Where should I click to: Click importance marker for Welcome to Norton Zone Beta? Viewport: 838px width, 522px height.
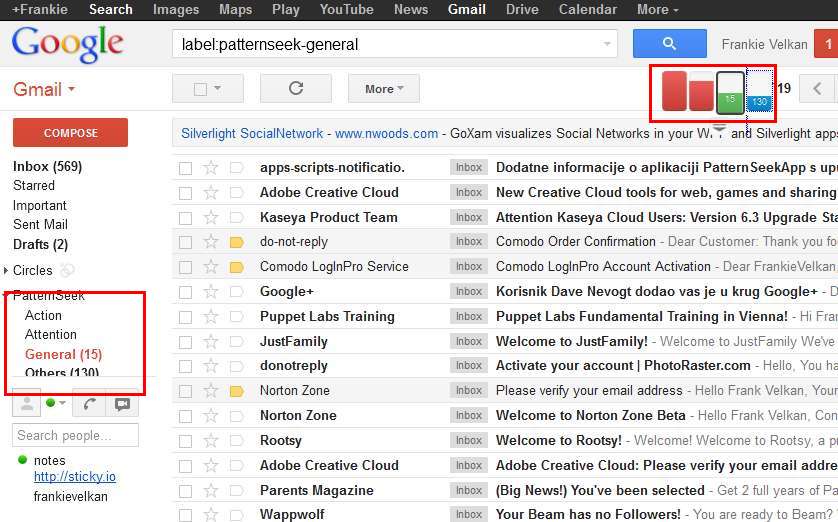tap(237, 416)
